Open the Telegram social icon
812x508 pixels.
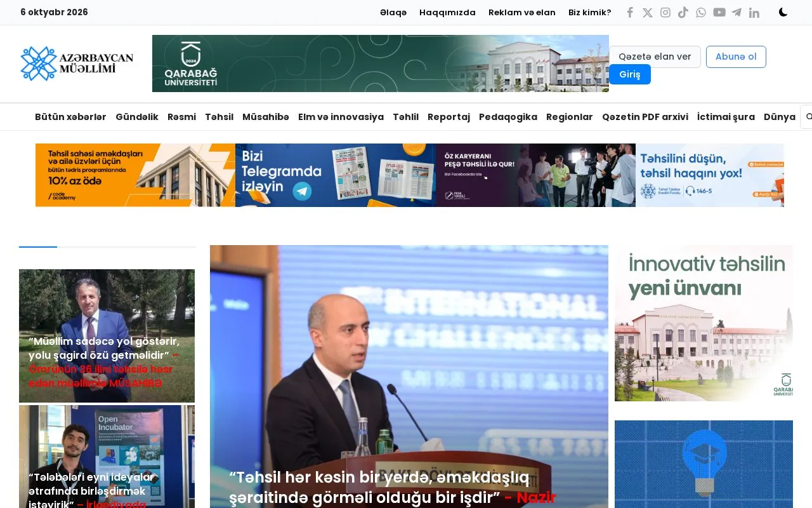point(737,13)
